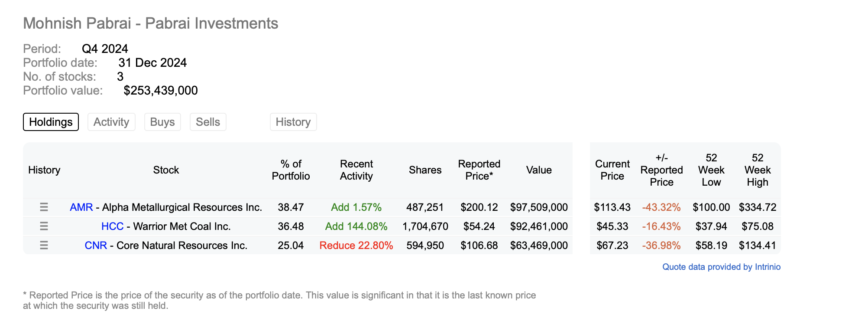Open the CNR ticker link
Screen dimensions: 868x321
point(96,246)
